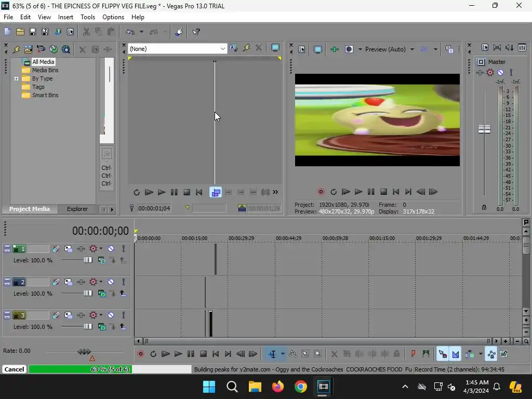
Task: Click the What's This help icon
Action: 196,32
